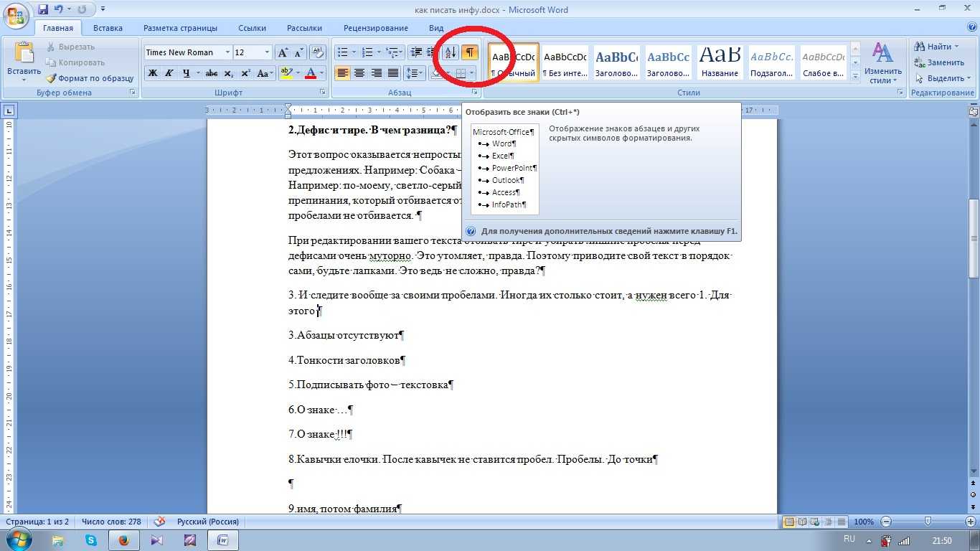
Task: Zoom out with the minus button
Action: [886, 522]
